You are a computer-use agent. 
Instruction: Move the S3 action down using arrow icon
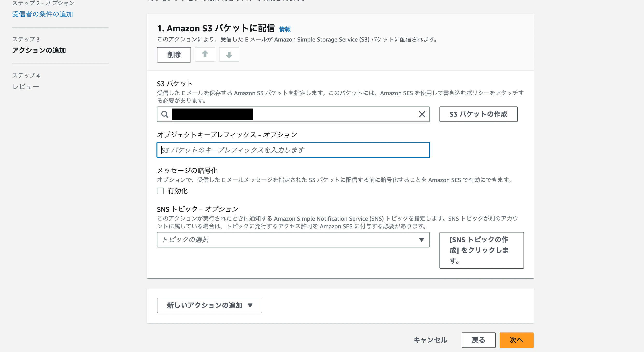pyautogui.click(x=229, y=54)
